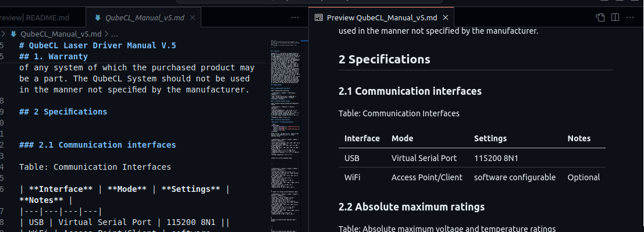Click 'Interface' column header in preview table
644x232 pixels.
click(x=362, y=138)
